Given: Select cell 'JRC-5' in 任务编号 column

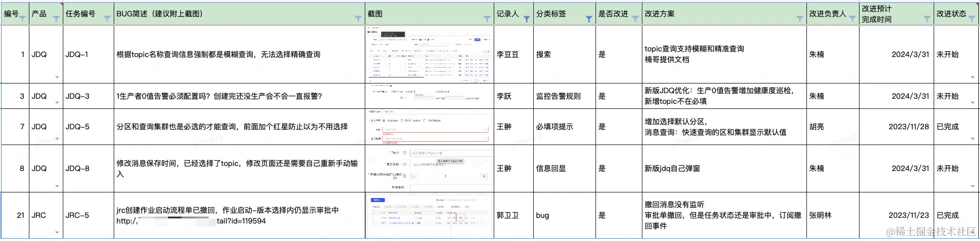Looking at the screenshot, I should pos(88,215).
